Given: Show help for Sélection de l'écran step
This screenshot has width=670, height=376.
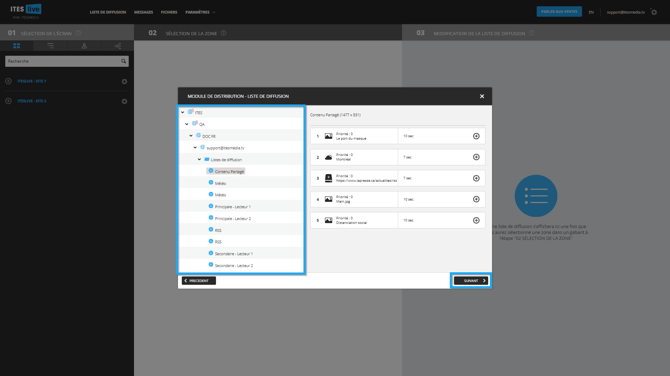Looking at the screenshot, I should click(x=78, y=33).
